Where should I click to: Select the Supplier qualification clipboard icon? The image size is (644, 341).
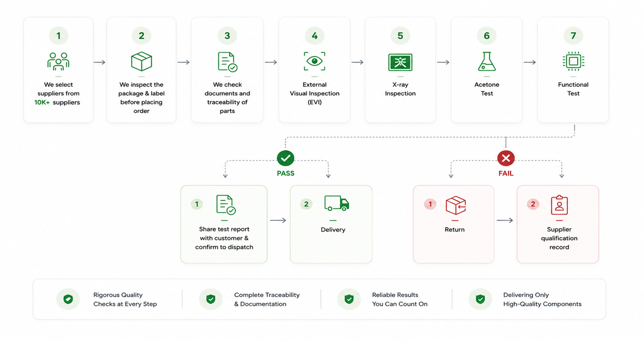coord(559,205)
